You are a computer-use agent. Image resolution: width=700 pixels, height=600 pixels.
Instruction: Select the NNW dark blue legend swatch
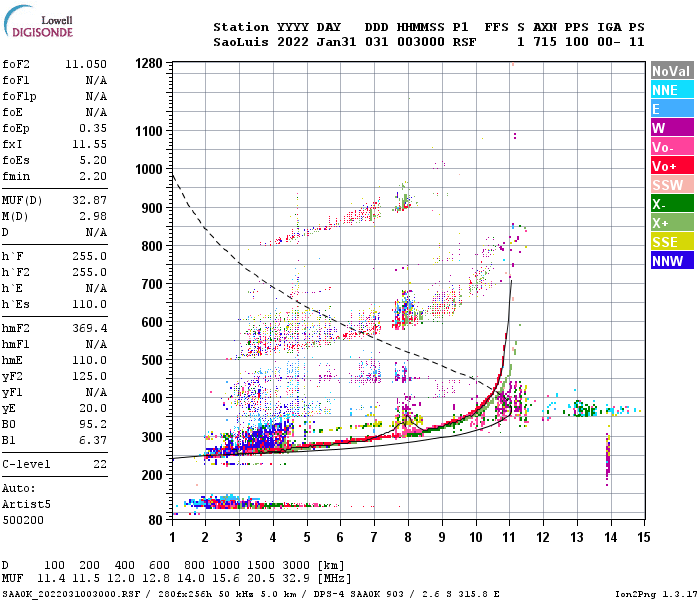672,261
